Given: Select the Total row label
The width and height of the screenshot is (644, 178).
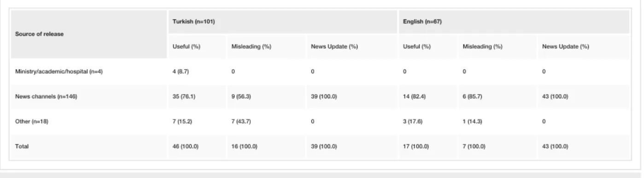Looking at the screenshot, I should pyautogui.click(x=88, y=146).
